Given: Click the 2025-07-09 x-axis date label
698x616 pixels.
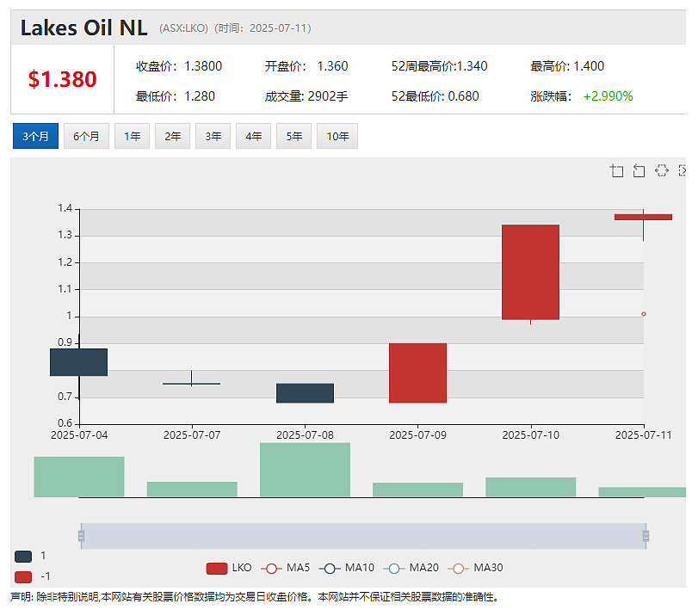Looking at the screenshot, I should 417,434.
